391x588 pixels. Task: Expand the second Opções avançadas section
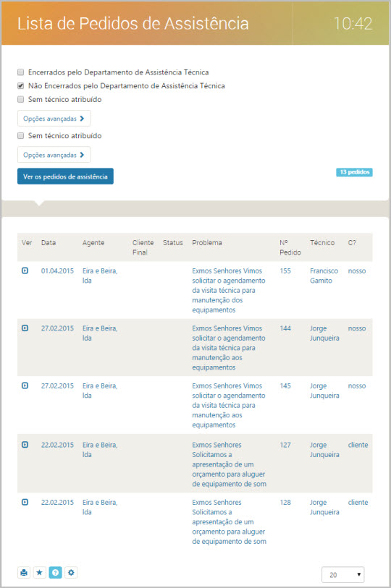pyautogui.click(x=54, y=155)
